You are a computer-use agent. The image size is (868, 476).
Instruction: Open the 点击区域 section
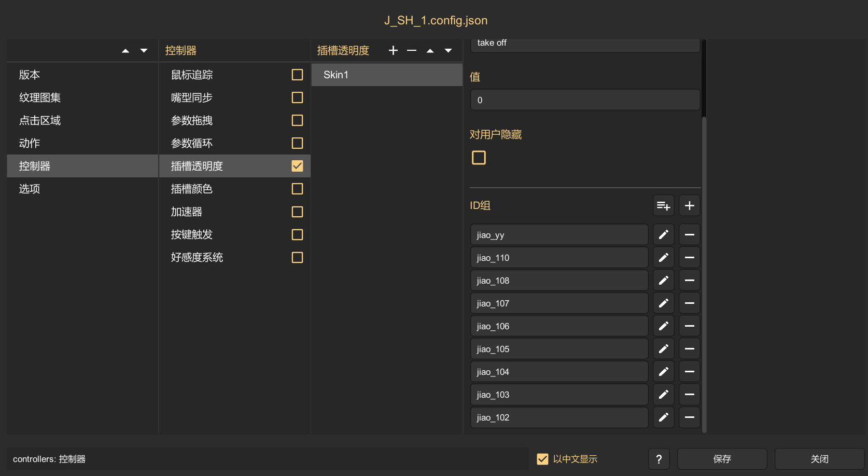(x=82, y=120)
